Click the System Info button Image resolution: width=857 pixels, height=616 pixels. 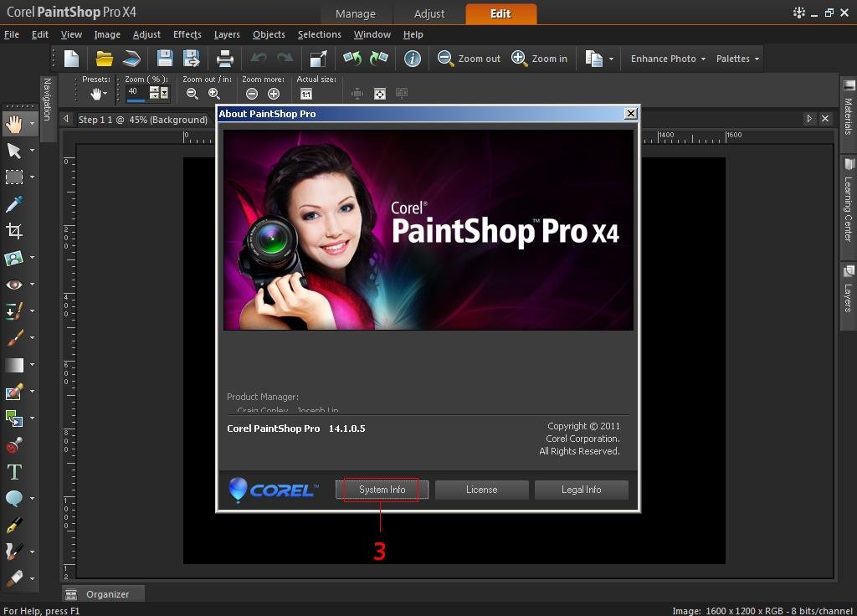(x=382, y=490)
